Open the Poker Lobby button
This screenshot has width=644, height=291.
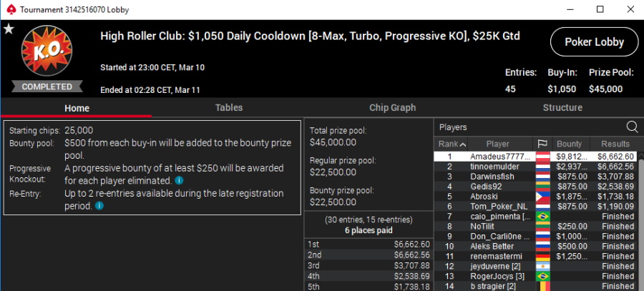595,42
